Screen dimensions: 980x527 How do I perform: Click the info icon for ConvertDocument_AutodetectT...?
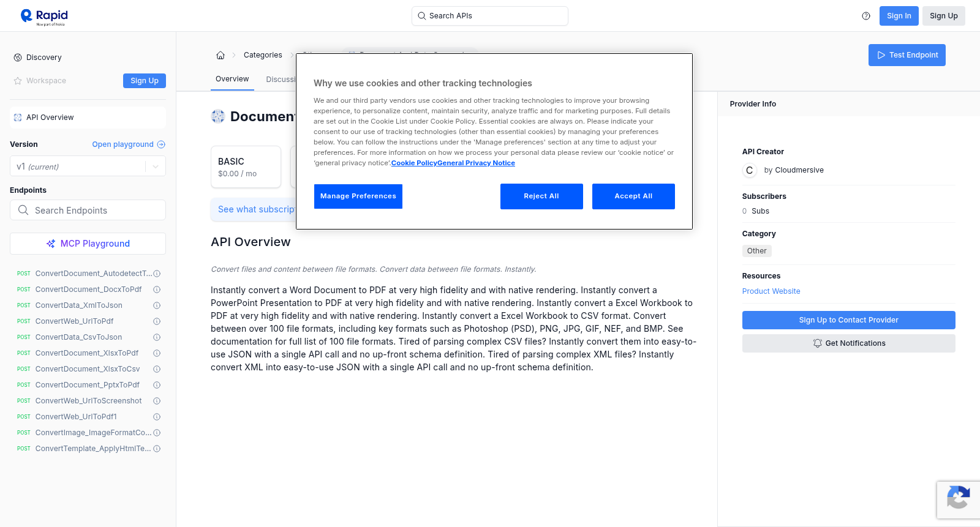pos(157,274)
